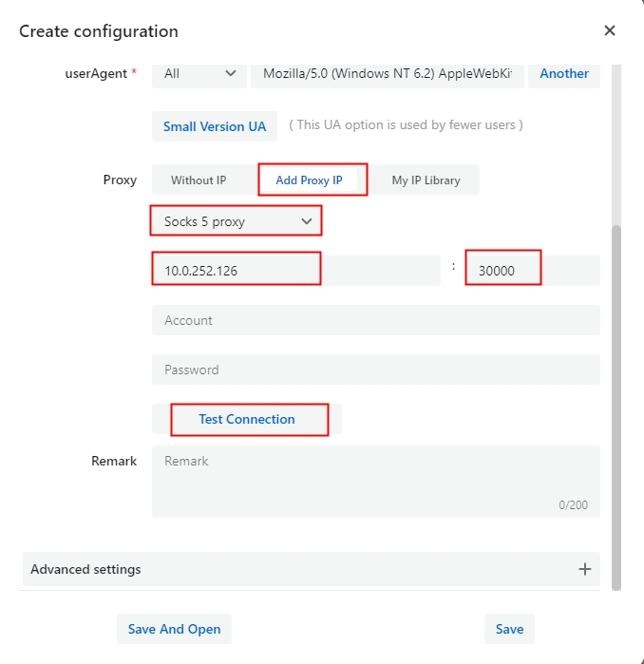644x664 pixels.
Task: Expand the Advanced settings section
Action: point(85,569)
